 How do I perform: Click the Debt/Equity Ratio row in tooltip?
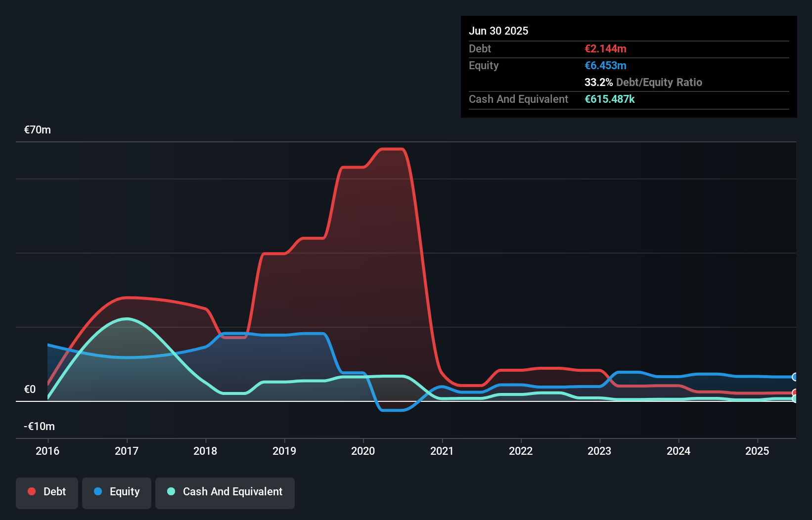(x=643, y=82)
